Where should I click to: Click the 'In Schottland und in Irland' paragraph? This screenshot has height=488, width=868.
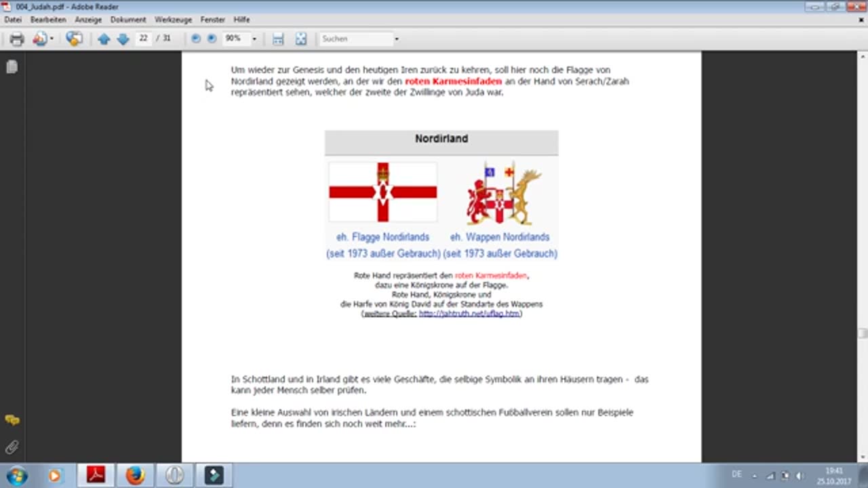[x=439, y=385]
